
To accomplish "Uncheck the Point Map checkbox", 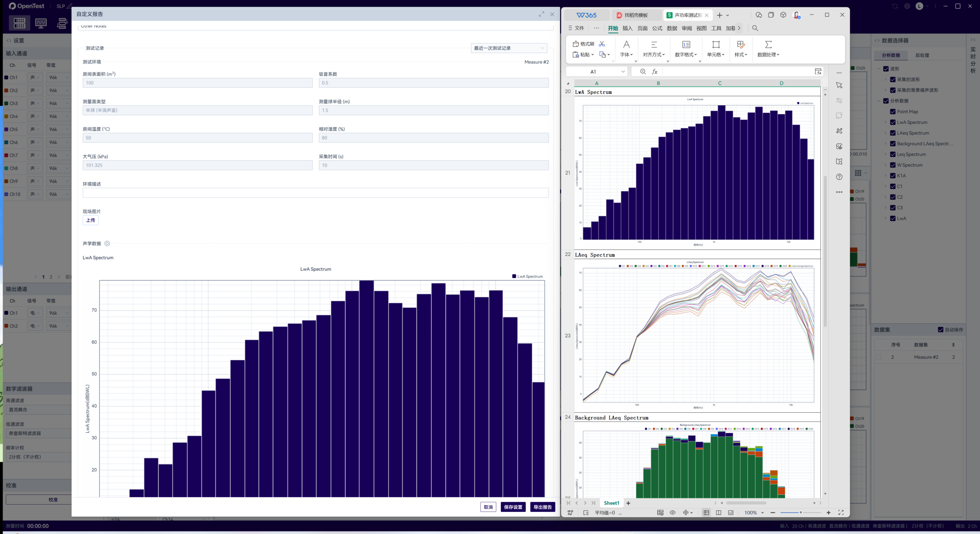I will point(893,112).
